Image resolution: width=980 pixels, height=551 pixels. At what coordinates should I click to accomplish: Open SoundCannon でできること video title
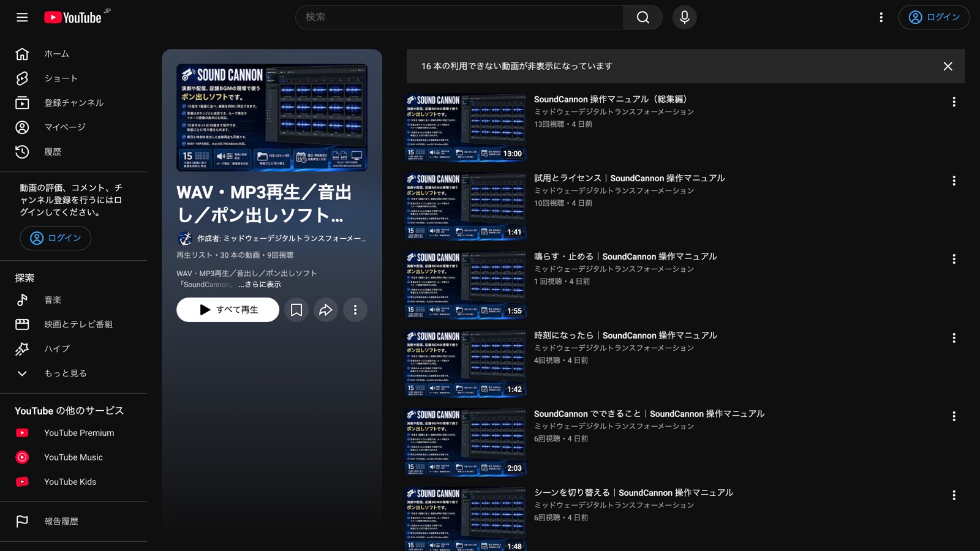coord(649,414)
